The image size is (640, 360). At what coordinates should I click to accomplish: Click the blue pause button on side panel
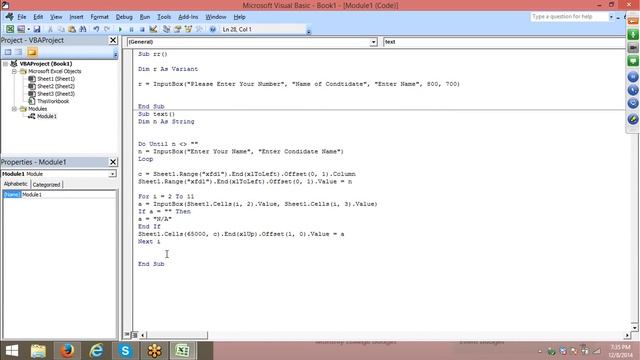(x=633, y=77)
